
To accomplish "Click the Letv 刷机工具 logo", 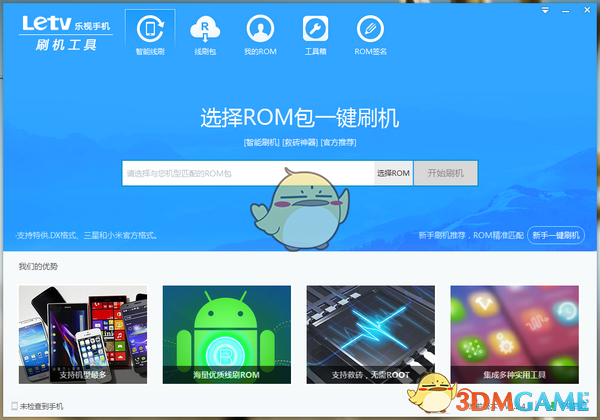I will [66, 33].
